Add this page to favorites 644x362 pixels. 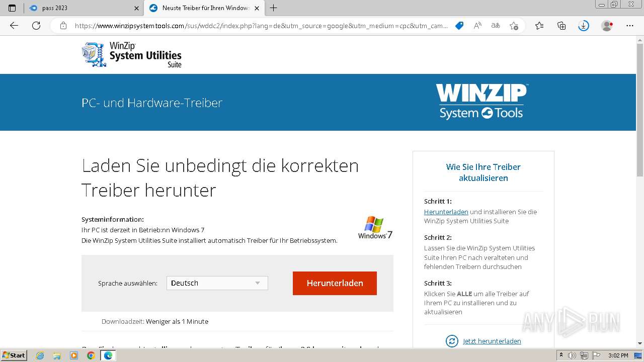pyautogui.click(x=514, y=26)
